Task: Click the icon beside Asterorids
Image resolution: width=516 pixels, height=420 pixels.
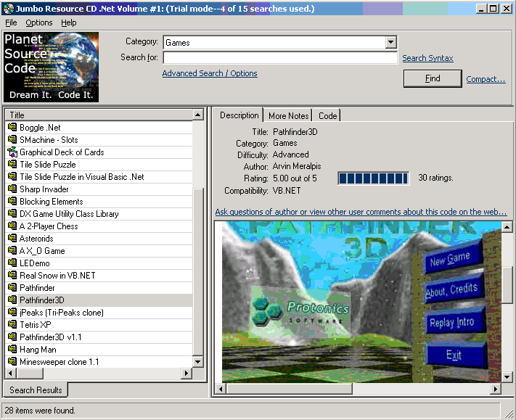Action: coord(12,238)
